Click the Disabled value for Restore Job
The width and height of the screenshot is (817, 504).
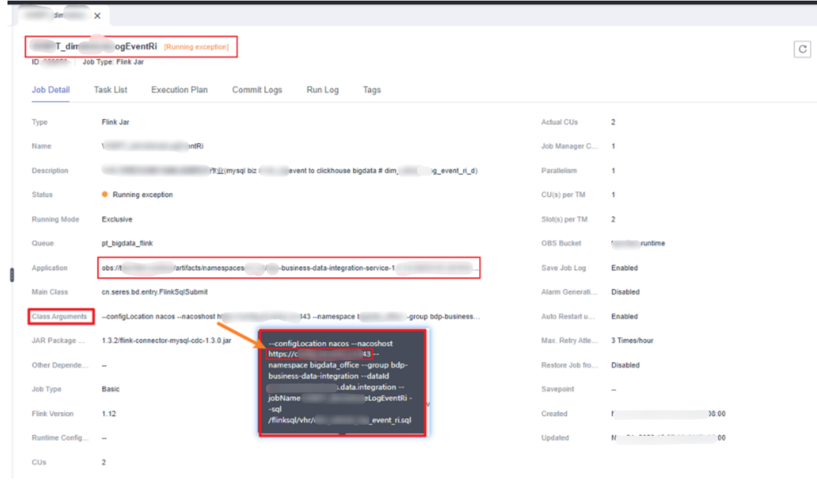[x=625, y=365]
